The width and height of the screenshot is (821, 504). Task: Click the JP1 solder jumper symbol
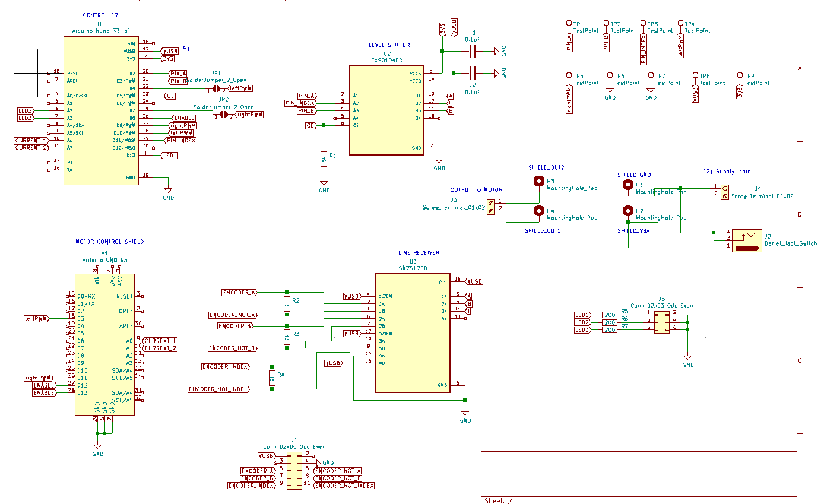tap(217, 90)
